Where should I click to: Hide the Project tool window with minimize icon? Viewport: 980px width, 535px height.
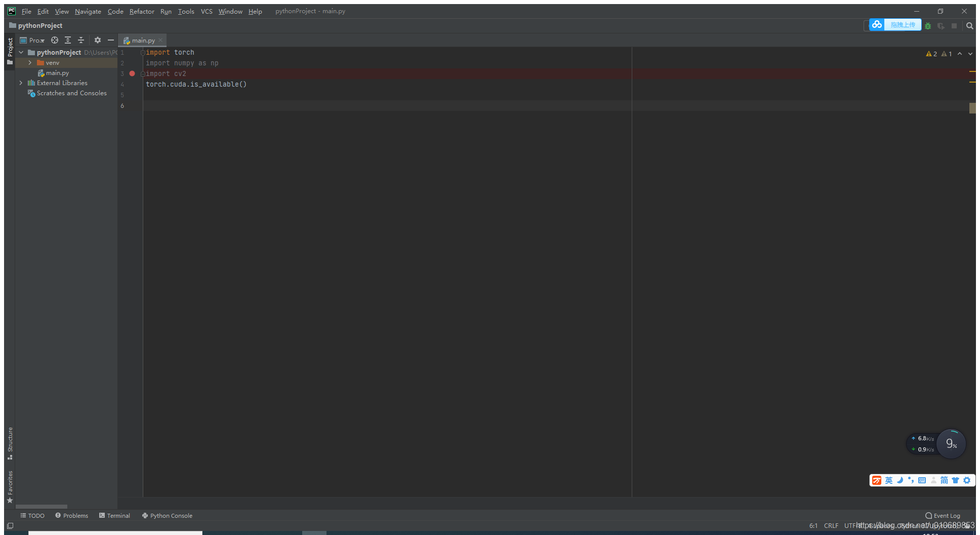[111, 40]
